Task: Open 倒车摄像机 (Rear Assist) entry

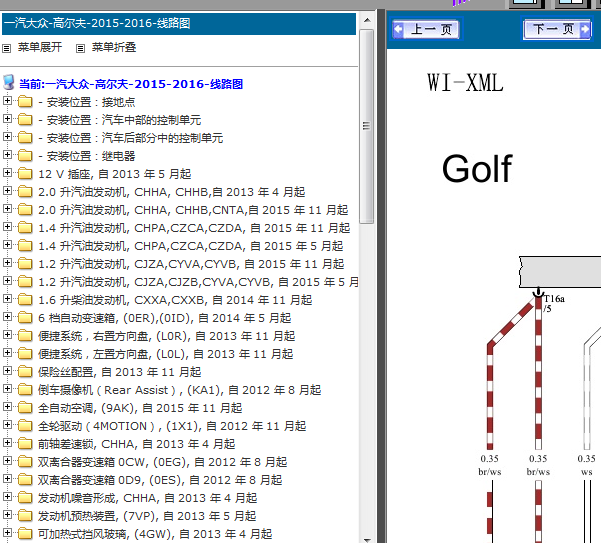Action: click(x=179, y=390)
